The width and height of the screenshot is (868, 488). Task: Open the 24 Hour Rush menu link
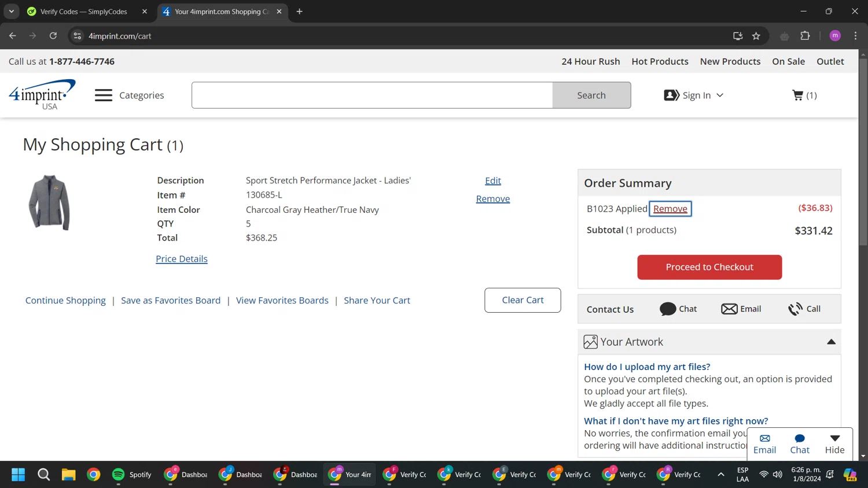(590, 61)
